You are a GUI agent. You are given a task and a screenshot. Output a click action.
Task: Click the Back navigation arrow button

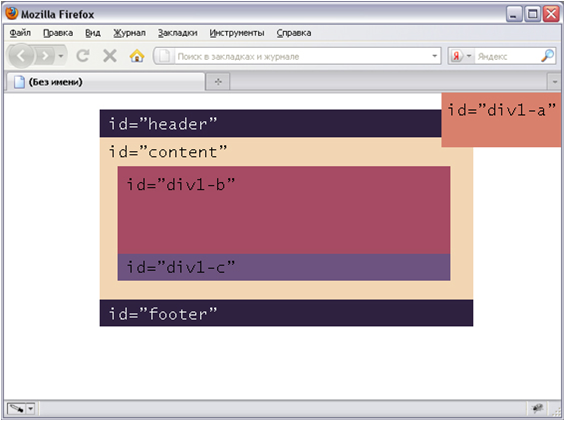[x=21, y=56]
